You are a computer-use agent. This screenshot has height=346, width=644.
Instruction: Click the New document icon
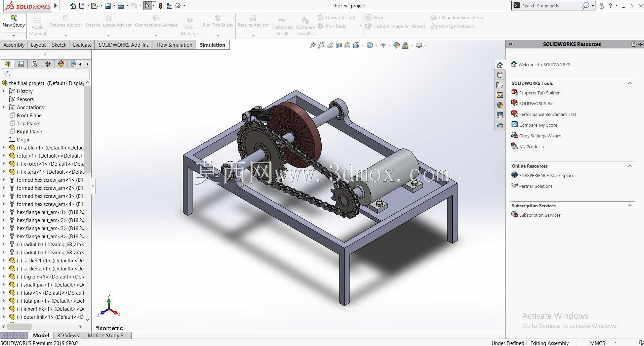pyautogui.click(x=82, y=6)
